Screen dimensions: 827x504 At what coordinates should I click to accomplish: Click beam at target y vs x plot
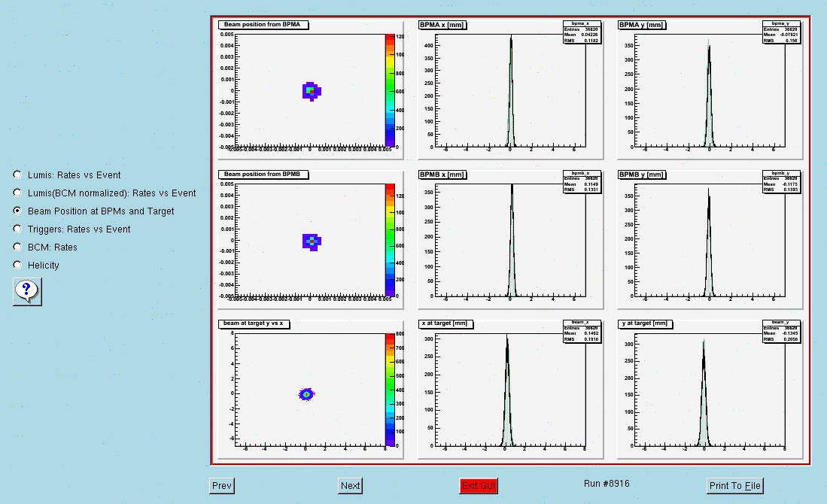(310, 390)
